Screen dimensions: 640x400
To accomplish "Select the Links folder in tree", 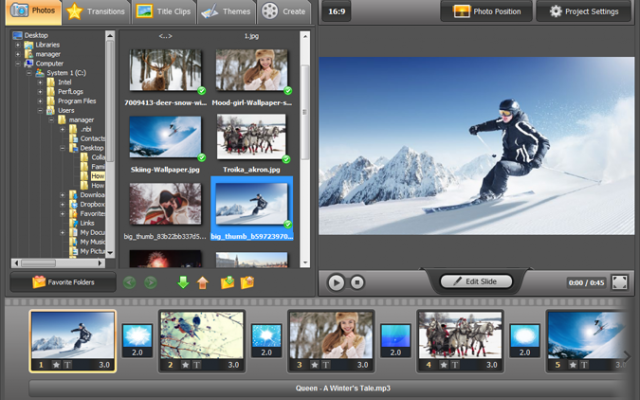I will [x=87, y=223].
